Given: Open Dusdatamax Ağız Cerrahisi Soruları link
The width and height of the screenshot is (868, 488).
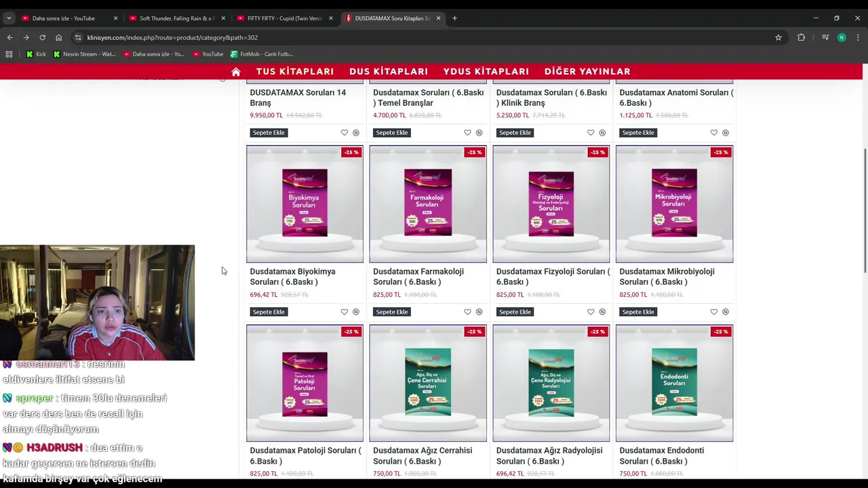Looking at the screenshot, I should tap(422, 455).
